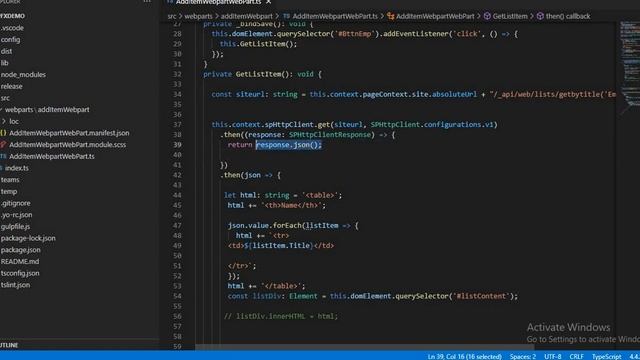The image size is (640, 360).
Task: Click line number 39 in gutter
Action: (x=177, y=145)
